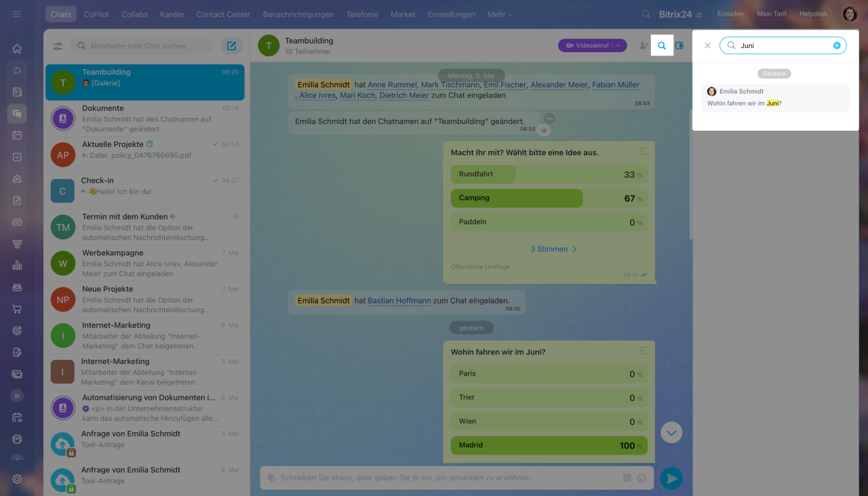Open the Benachrichtigungen tab

click(x=298, y=14)
